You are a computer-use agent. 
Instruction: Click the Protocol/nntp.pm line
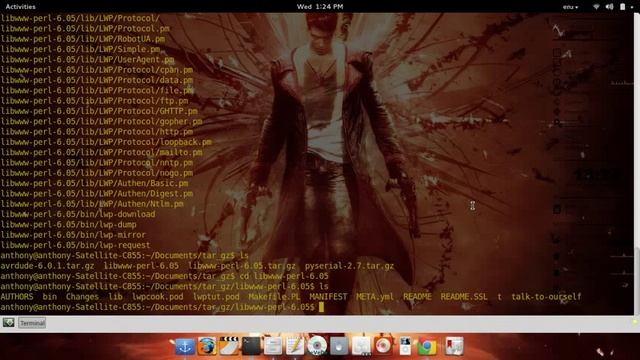point(97,163)
